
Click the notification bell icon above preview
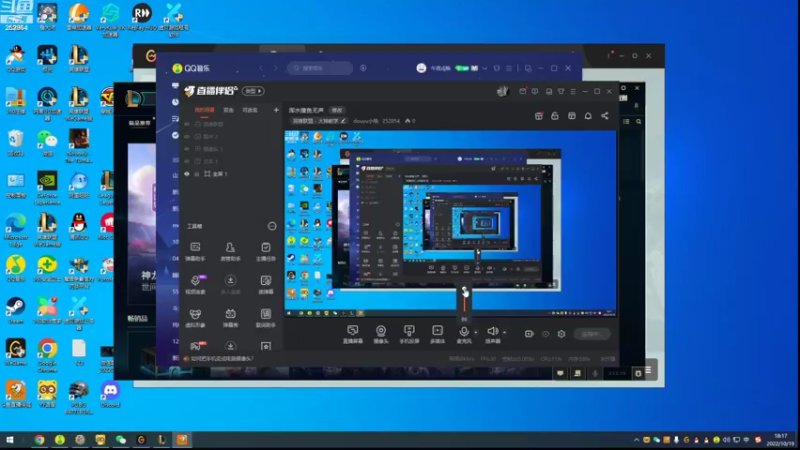[588, 116]
